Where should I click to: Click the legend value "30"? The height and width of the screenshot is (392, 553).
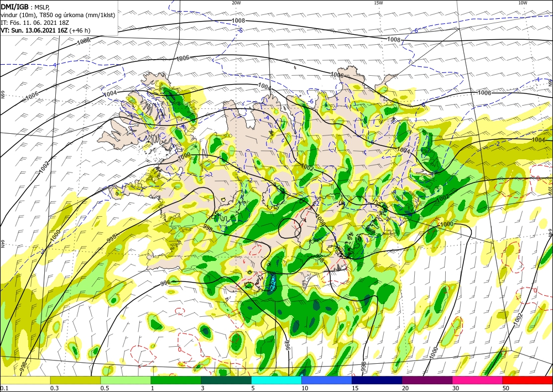(x=456, y=388)
